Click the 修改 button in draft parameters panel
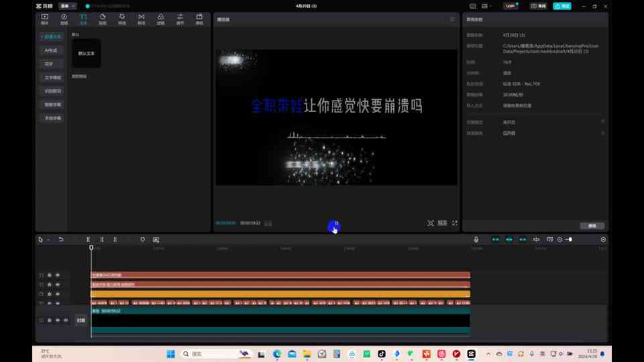Viewport: 644px width, 362px height. (x=592, y=226)
